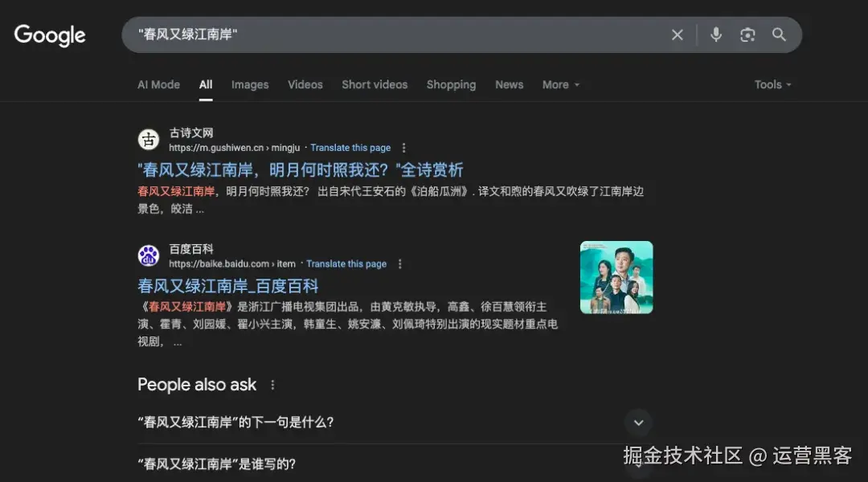The image size is (868, 482).
Task: Switch to Images tab
Action: (x=250, y=84)
